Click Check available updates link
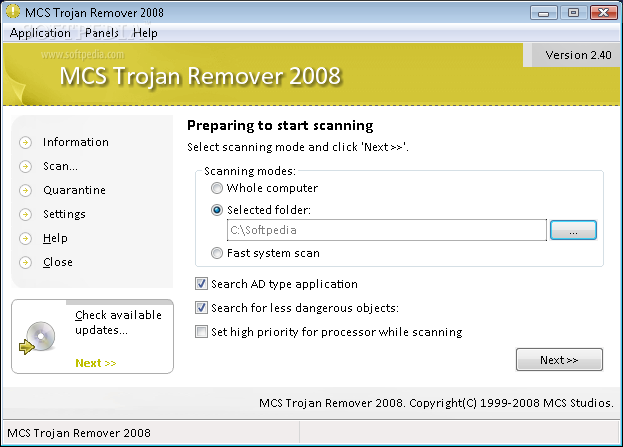This screenshot has width=623, height=447. pos(118,322)
